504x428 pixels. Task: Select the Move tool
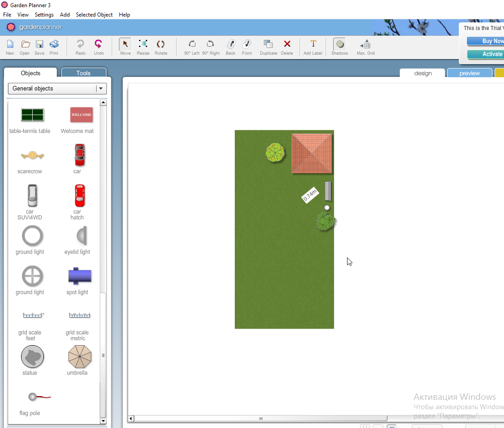click(x=125, y=47)
